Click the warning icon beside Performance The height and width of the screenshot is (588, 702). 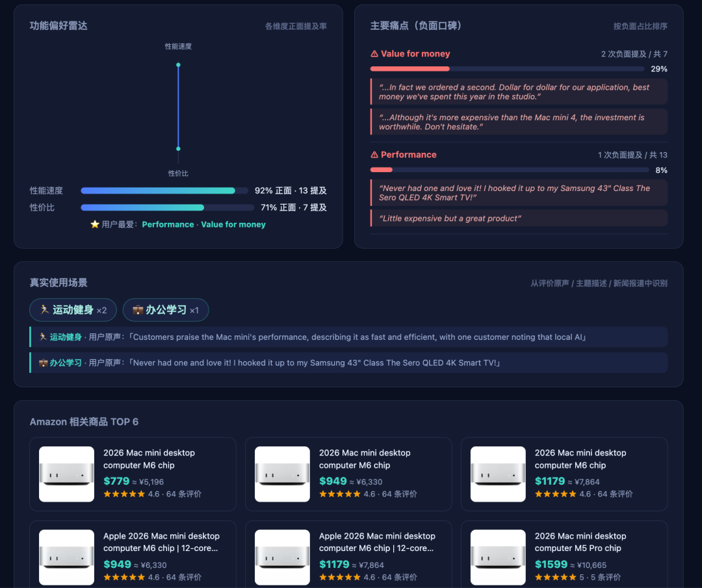[x=374, y=155]
